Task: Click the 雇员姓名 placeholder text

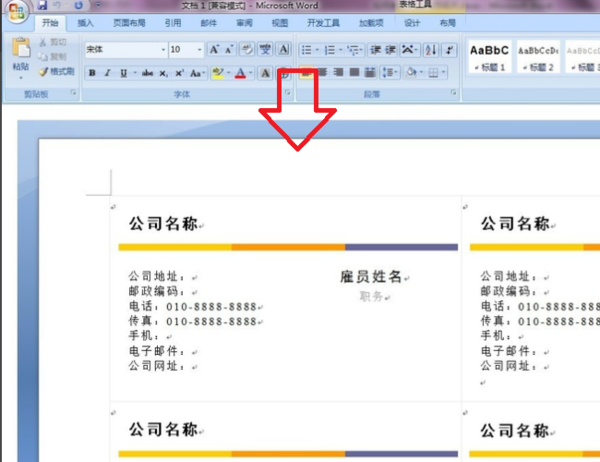Action: (x=371, y=276)
